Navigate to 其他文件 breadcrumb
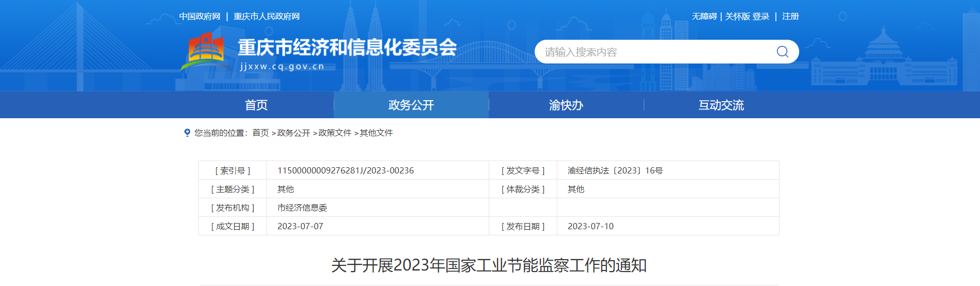980x286 pixels. pyautogui.click(x=376, y=133)
